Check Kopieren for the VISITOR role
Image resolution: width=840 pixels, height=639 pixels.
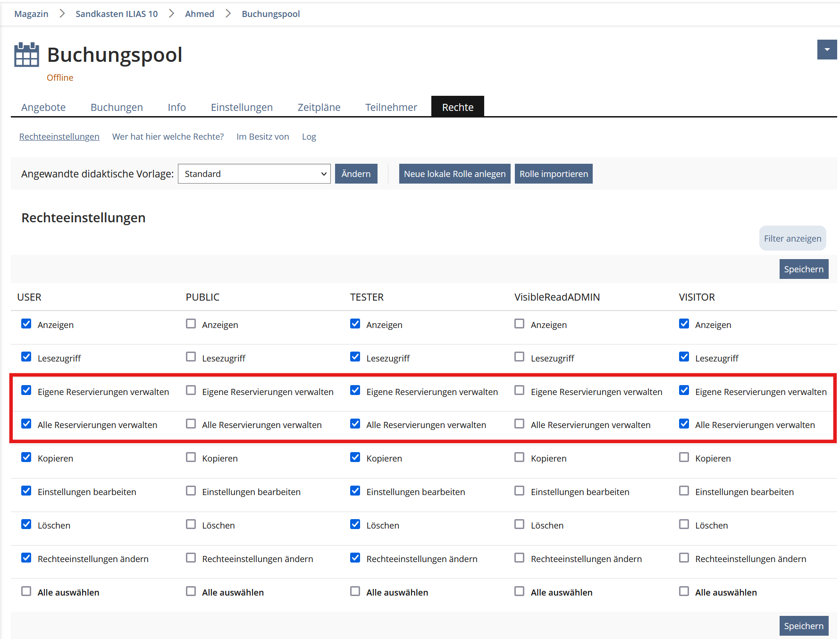click(684, 457)
